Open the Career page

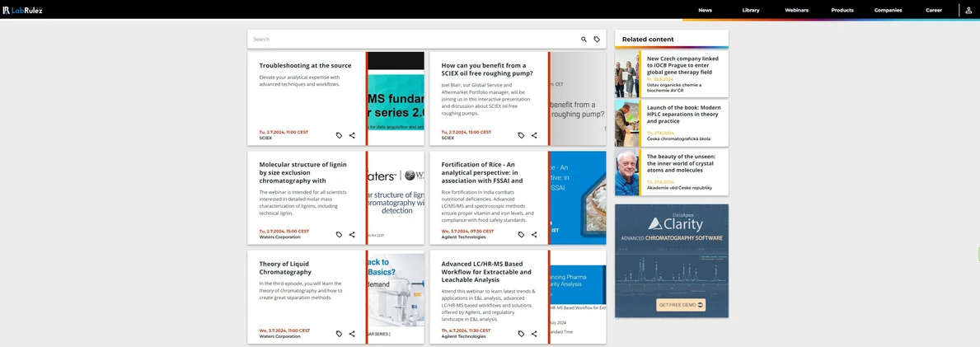(933, 10)
